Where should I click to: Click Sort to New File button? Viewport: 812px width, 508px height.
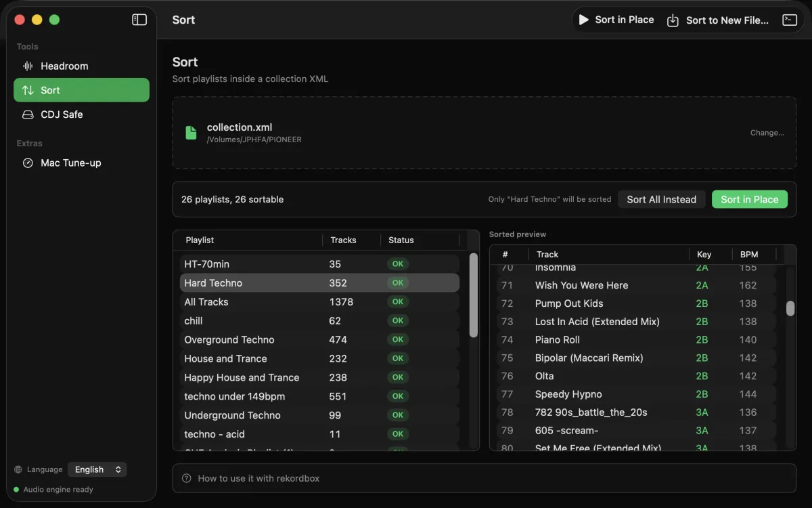click(719, 20)
